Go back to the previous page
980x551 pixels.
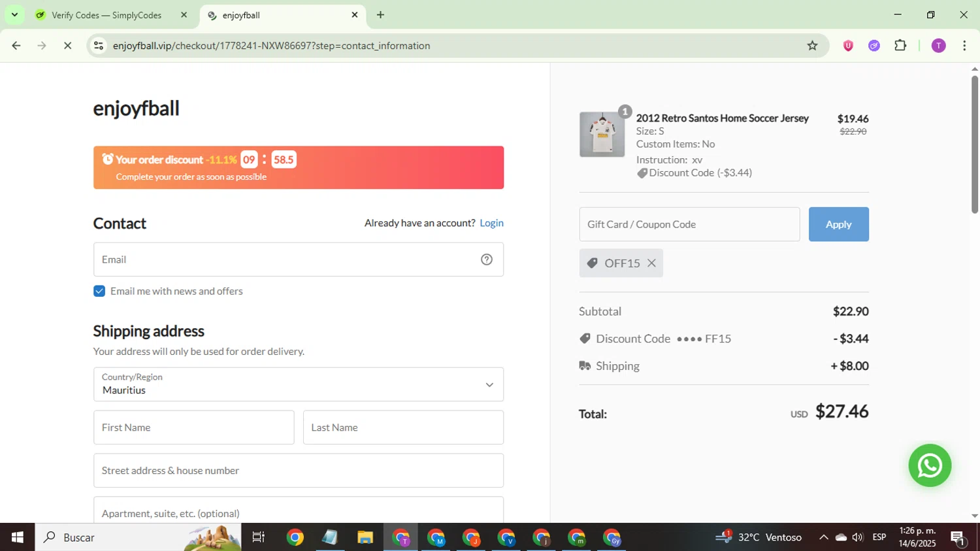[16, 46]
